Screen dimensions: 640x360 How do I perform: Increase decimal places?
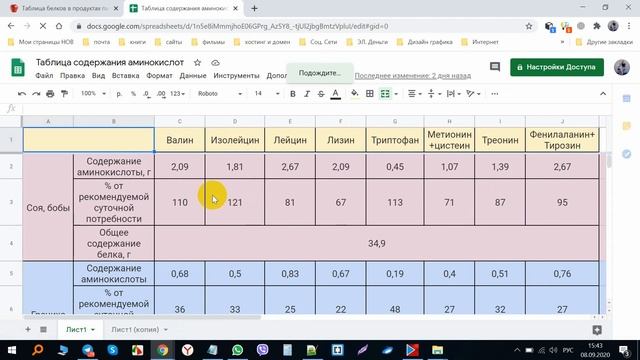click(161, 94)
